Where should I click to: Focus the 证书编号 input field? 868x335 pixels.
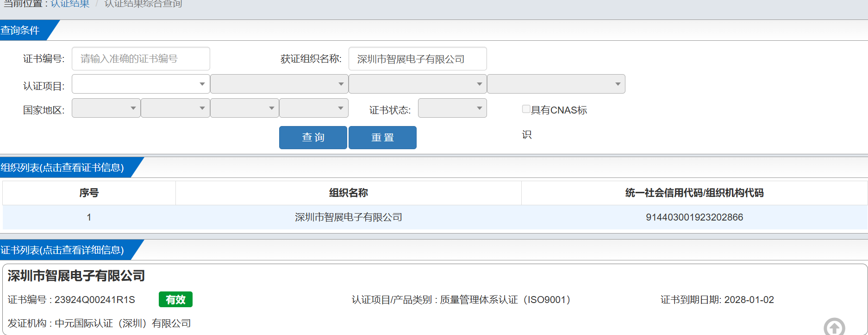point(141,59)
